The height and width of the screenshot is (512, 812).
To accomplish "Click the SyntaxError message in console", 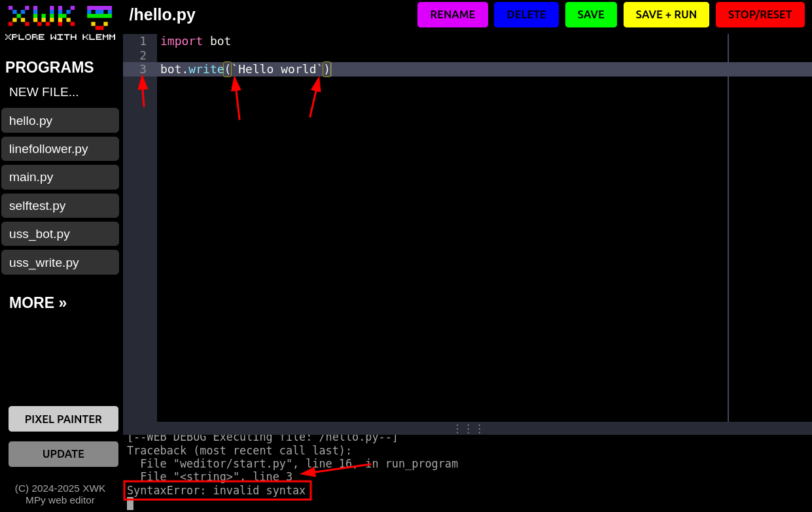I will pyautogui.click(x=217, y=490).
